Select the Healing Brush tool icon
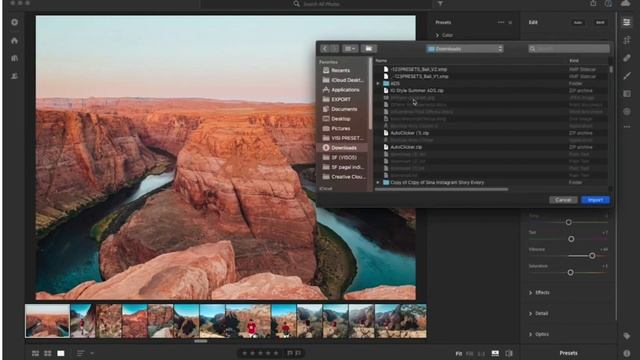The width and height of the screenshot is (640, 360). (627, 58)
